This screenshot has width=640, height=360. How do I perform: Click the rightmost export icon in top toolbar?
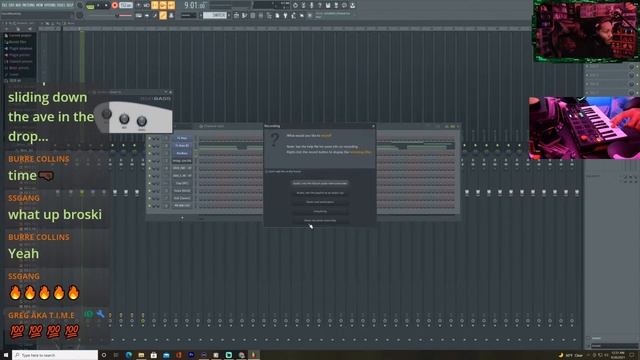[x=352, y=5]
